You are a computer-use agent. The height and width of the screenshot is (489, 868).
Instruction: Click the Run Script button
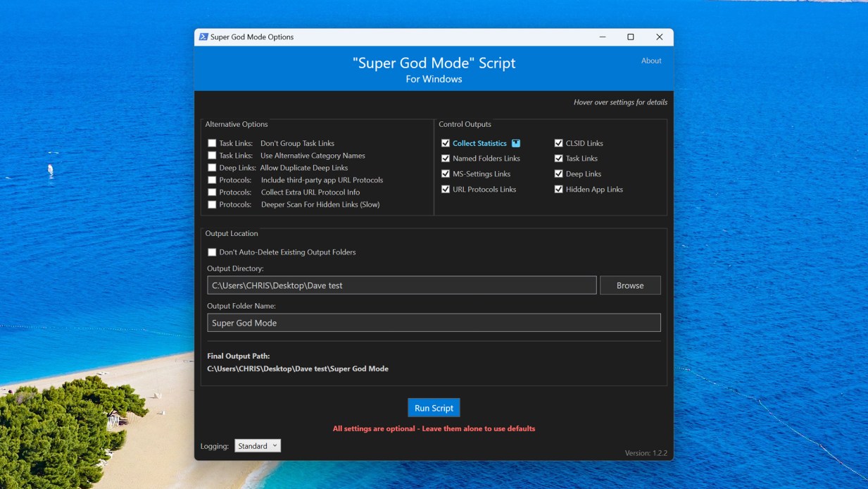(434, 407)
